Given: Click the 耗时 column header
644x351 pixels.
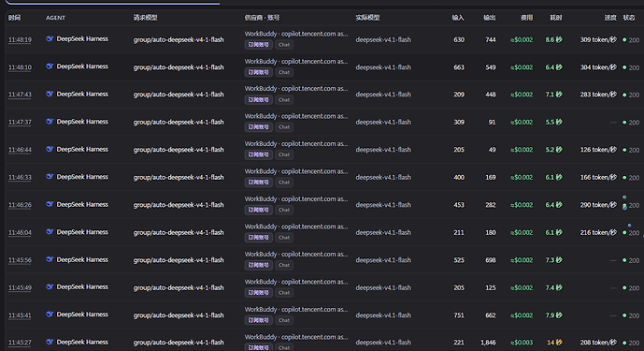Looking at the screenshot, I should coord(556,18).
